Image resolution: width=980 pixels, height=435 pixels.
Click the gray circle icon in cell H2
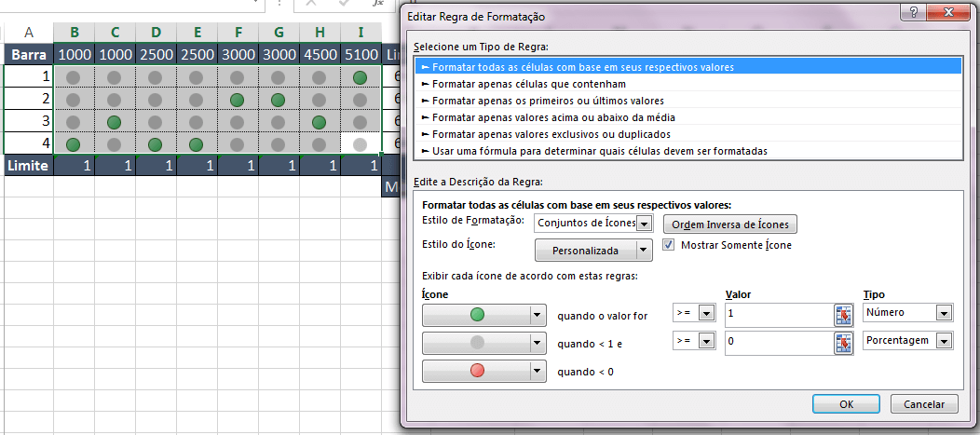(x=319, y=100)
